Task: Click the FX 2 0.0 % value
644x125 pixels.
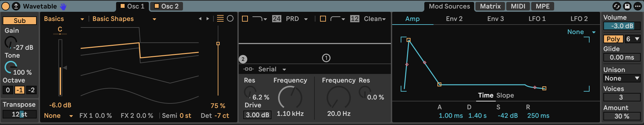Action: [x=145, y=116]
